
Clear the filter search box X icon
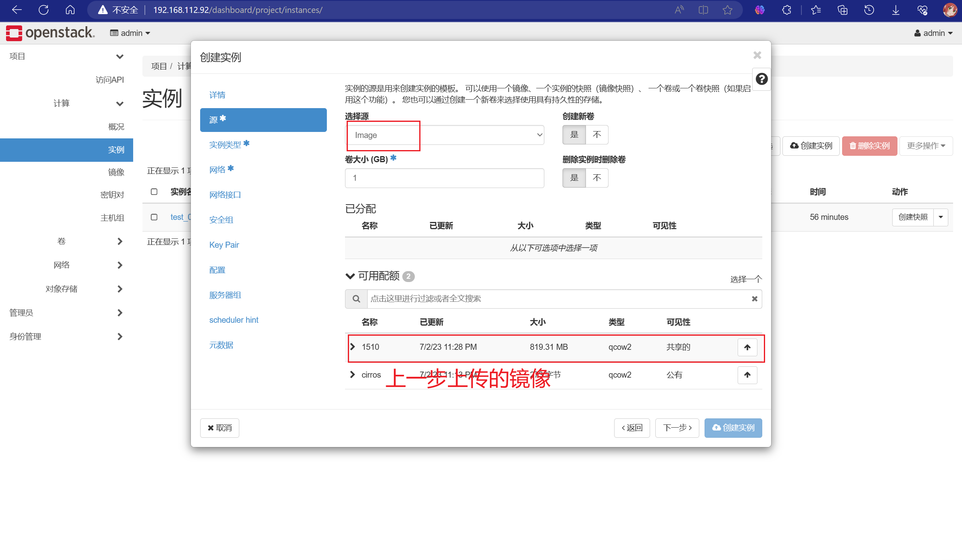(754, 299)
